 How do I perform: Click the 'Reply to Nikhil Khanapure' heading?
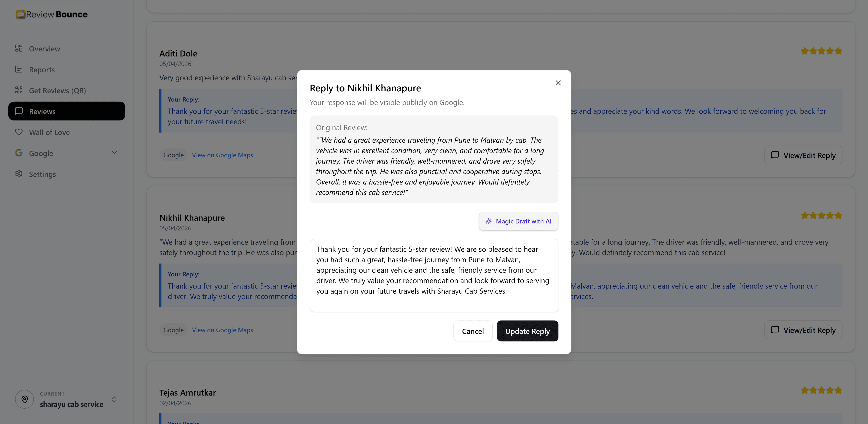coord(365,88)
